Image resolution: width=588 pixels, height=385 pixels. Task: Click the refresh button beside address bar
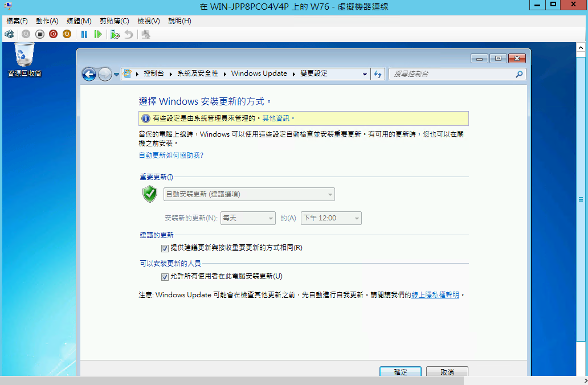(x=378, y=74)
